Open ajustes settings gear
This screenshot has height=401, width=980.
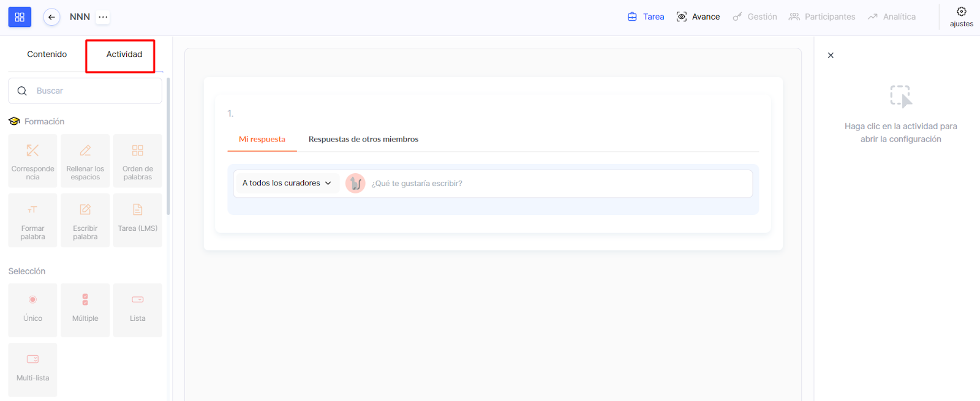961,17
